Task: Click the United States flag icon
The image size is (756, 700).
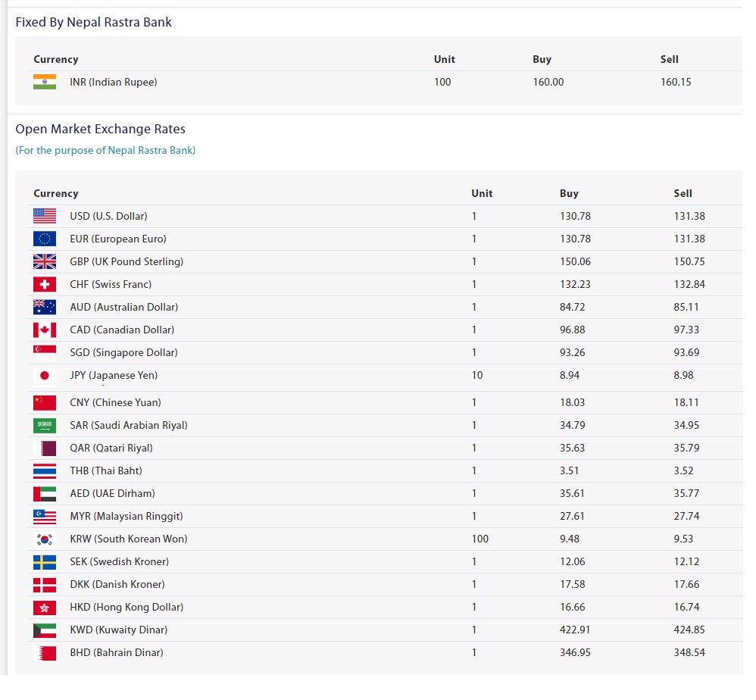Action: click(45, 216)
